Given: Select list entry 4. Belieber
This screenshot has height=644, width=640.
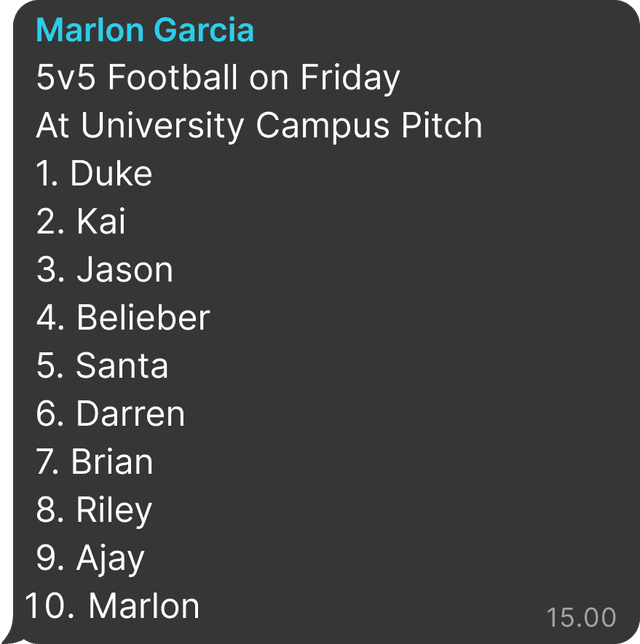Looking at the screenshot, I should 123,318.
